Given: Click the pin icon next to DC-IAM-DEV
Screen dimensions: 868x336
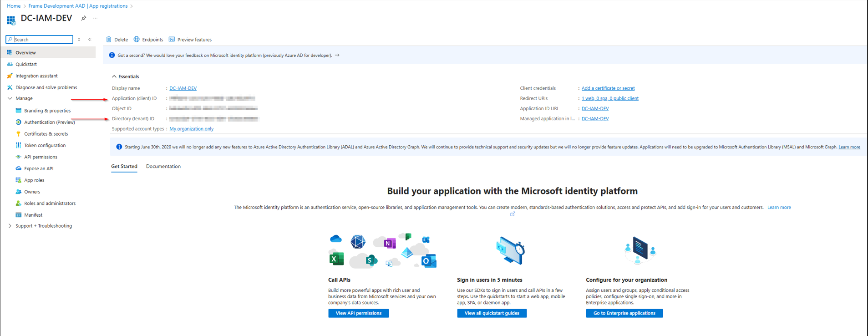Looking at the screenshot, I should pos(83,18).
